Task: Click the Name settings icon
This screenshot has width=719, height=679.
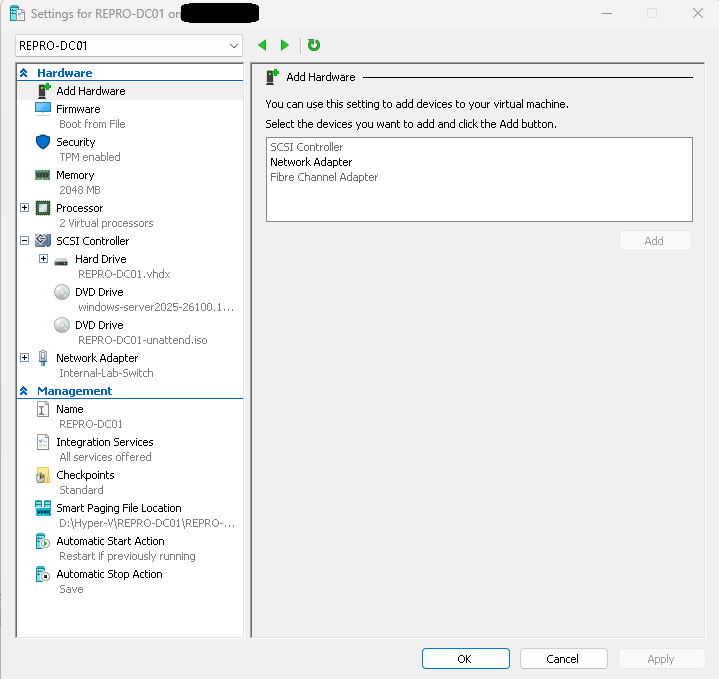Action: click(x=43, y=409)
